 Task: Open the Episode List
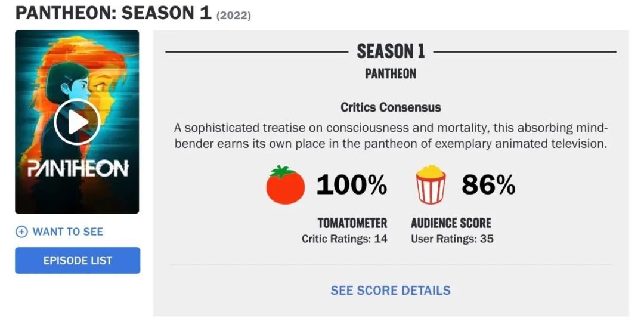78,261
